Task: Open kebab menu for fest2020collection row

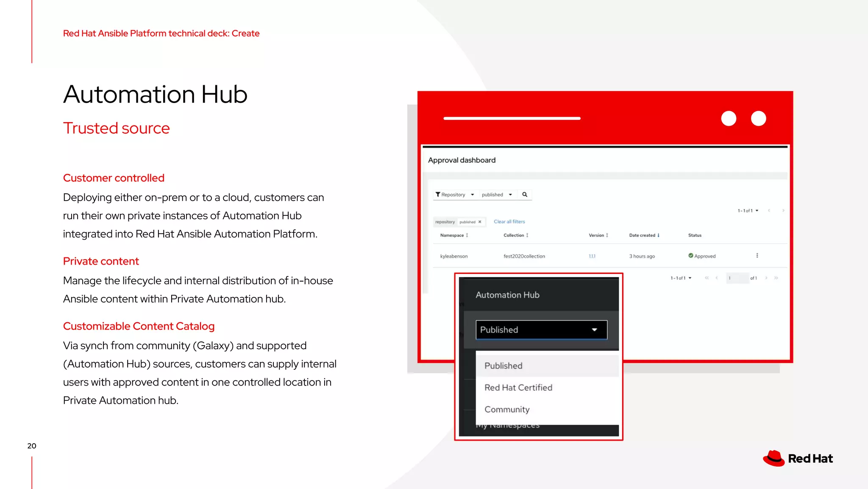Action: pos(757,256)
